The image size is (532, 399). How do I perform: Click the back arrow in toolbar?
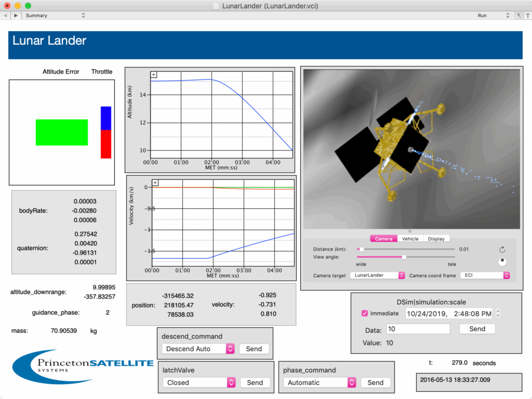[x=5, y=16]
